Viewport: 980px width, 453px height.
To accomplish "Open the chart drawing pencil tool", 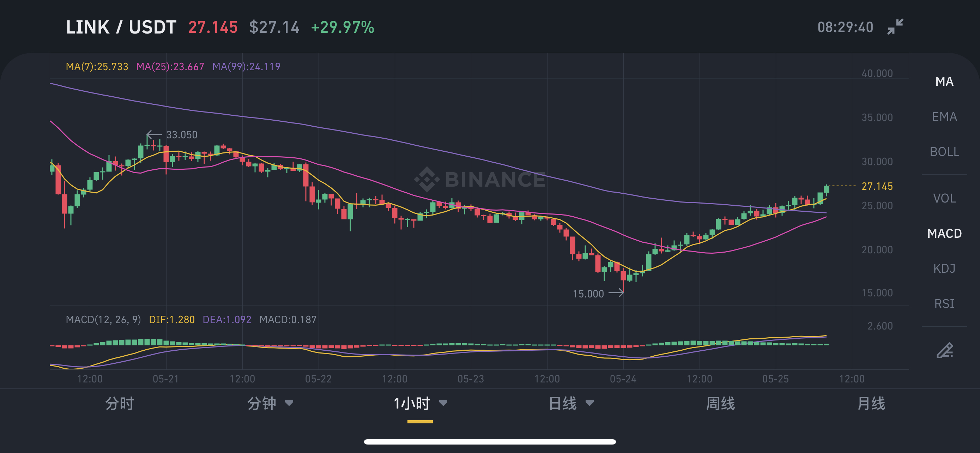I will (x=945, y=350).
